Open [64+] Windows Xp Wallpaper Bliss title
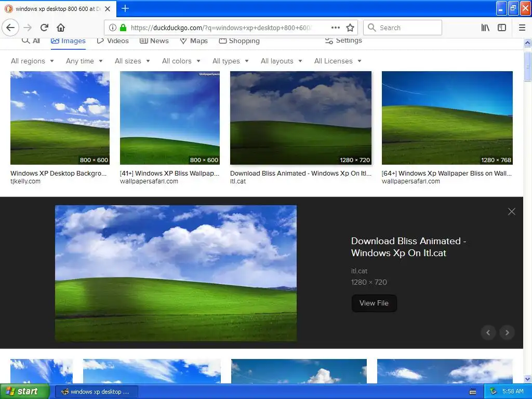Viewport: 532px width, 399px height. pos(446,174)
